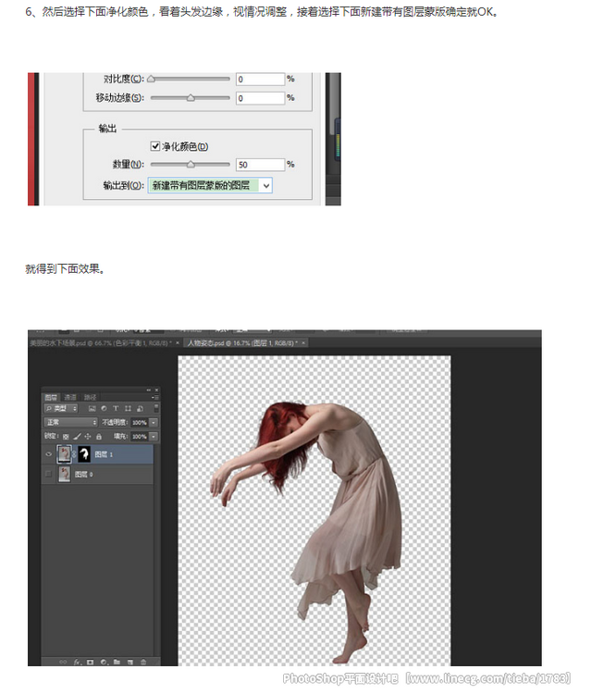
Task: Select 图层 1 image thumbnail
Action: 64,454
